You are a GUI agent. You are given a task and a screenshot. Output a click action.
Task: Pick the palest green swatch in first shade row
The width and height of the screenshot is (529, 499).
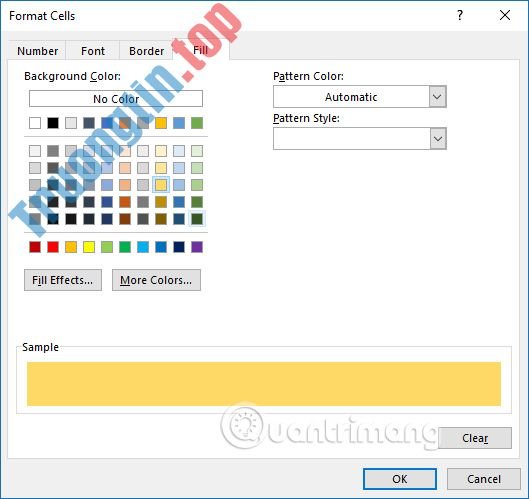click(x=197, y=151)
